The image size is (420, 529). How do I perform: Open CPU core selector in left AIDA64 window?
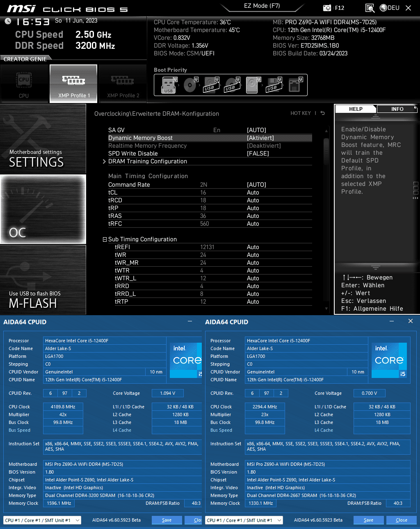click(x=42, y=520)
